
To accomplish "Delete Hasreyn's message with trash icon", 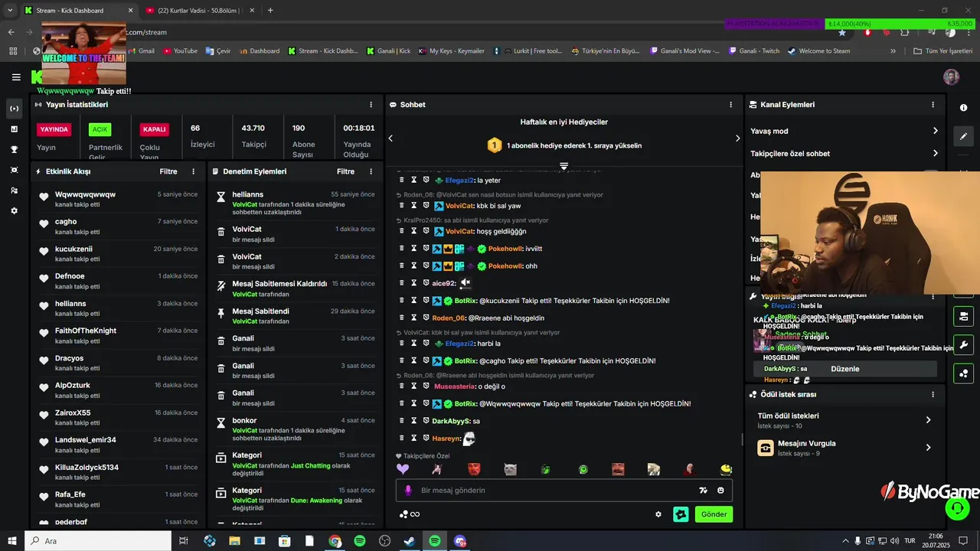I will [402, 439].
